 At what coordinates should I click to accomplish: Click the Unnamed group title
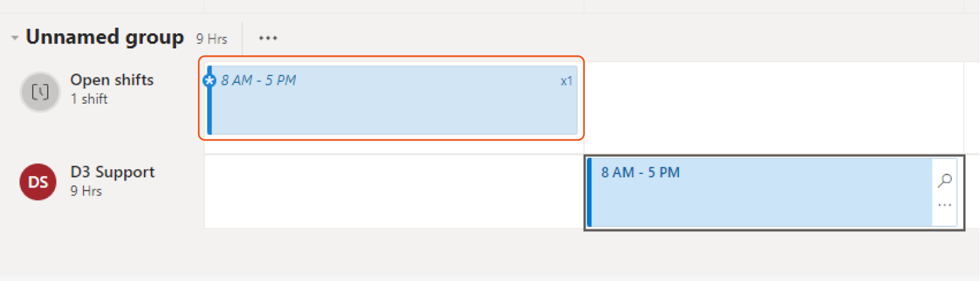[x=105, y=38]
